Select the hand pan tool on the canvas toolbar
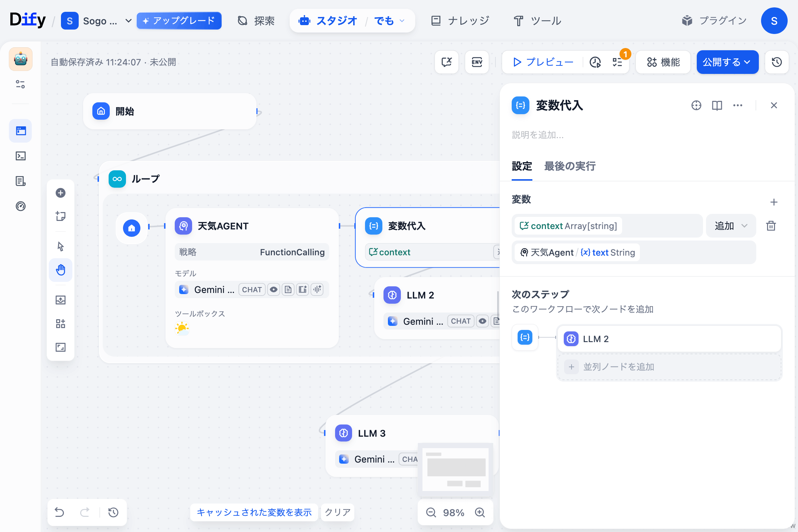The height and width of the screenshot is (532, 798). [x=61, y=270]
